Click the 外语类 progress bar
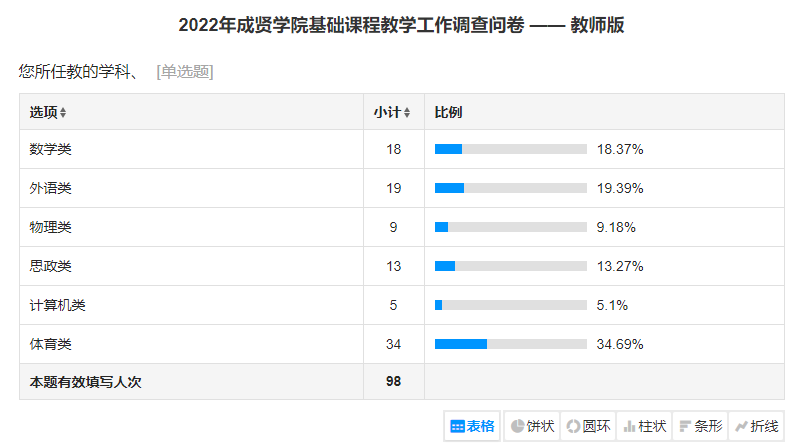 pyautogui.click(x=510, y=188)
